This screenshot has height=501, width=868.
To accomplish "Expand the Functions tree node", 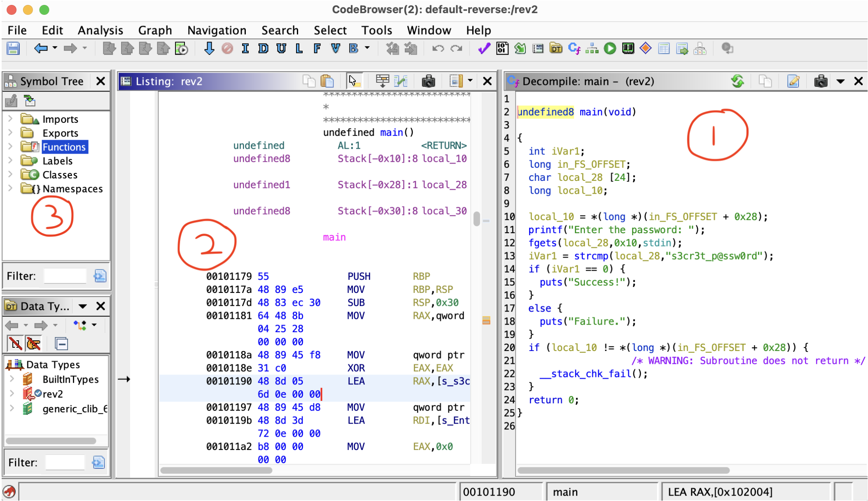I will click(10, 147).
